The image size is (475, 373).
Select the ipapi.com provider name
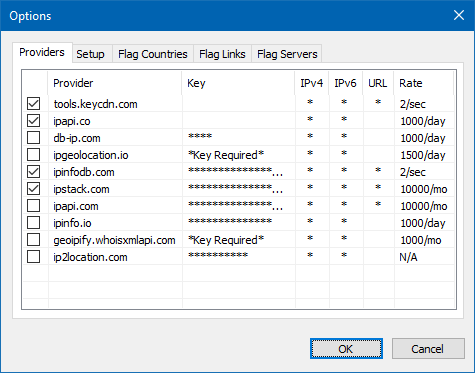[76, 206]
